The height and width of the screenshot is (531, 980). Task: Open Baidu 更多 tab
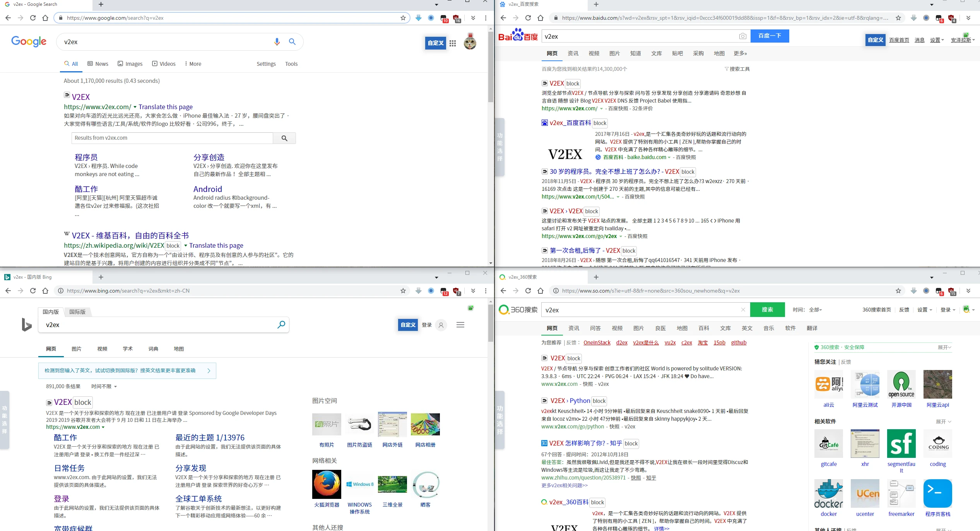(740, 53)
